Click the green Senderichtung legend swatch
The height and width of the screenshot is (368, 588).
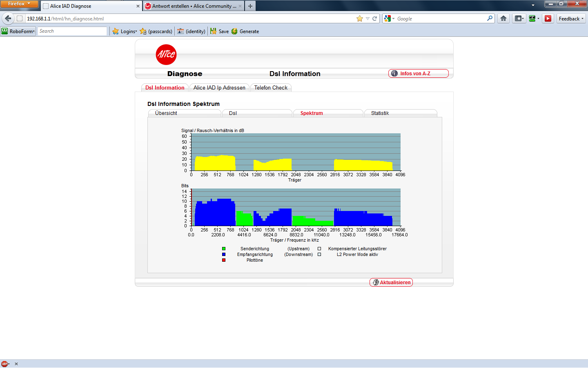pos(224,249)
